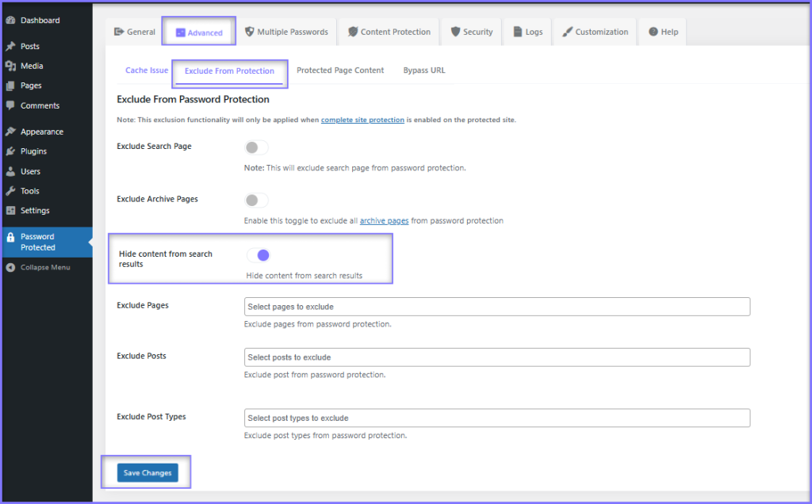
Task: Switch to the Multiple Passwords tab
Action: pos(286,32)
